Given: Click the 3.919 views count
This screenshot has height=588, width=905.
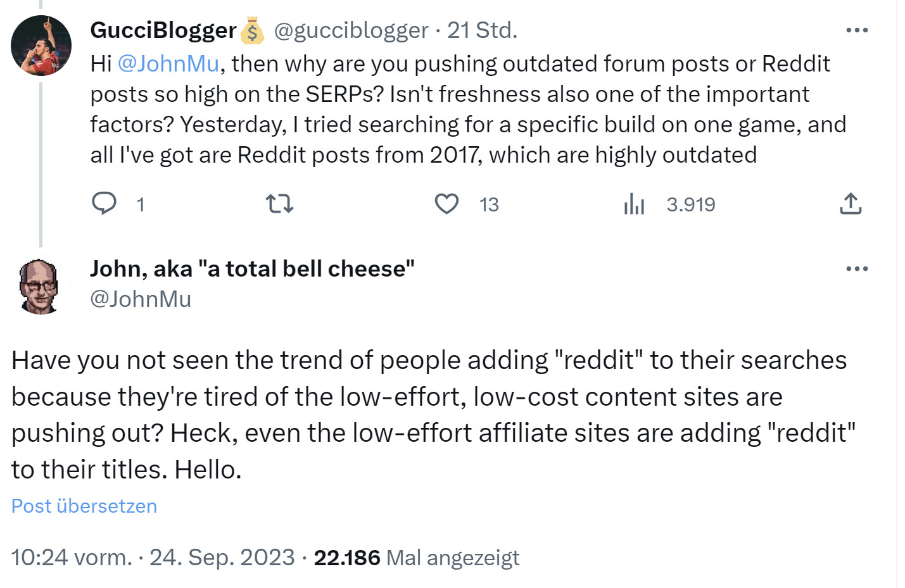Looking at the screenshot, I should [x=691, y=204].
